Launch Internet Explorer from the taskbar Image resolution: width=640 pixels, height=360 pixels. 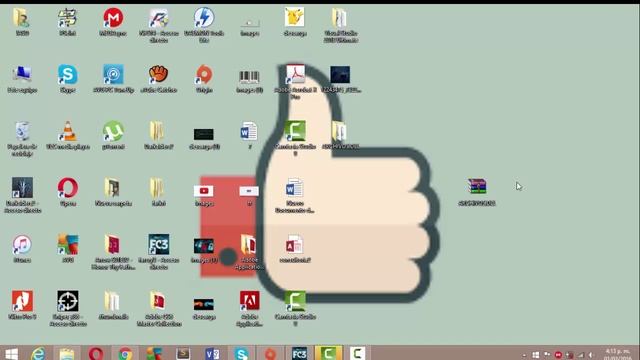[38, 353]
